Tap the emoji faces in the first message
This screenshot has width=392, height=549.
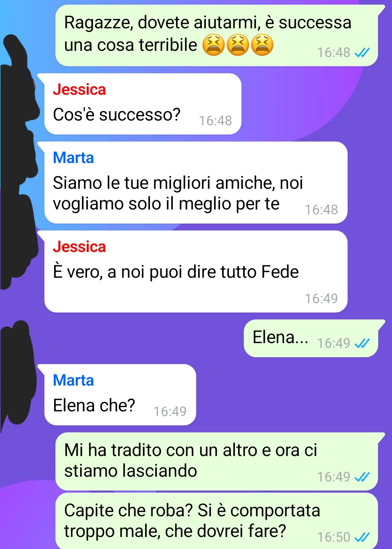[x=238, y=45]
